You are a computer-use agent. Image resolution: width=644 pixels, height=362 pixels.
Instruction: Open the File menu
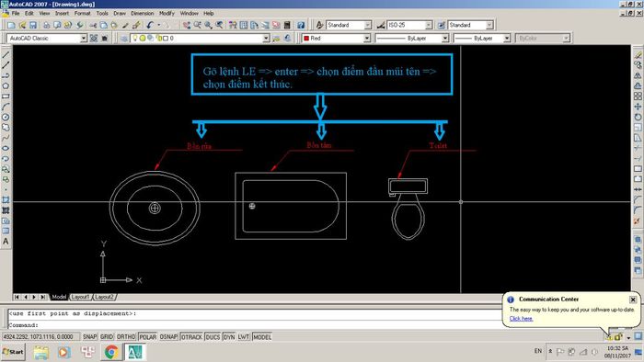coord(16,13)
